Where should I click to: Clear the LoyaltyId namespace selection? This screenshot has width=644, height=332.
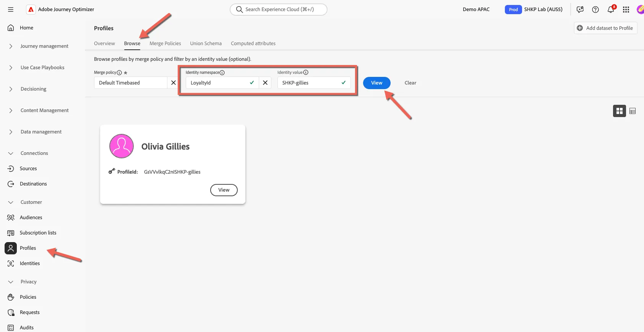[x=265, y=83]
